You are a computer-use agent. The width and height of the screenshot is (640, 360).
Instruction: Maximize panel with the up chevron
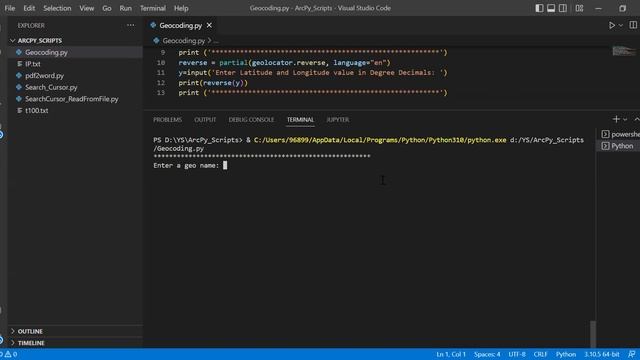pos(636,119)
